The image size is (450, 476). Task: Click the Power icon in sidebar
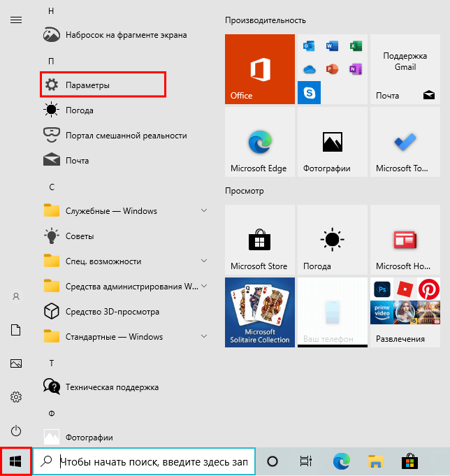tap(16, 431)
